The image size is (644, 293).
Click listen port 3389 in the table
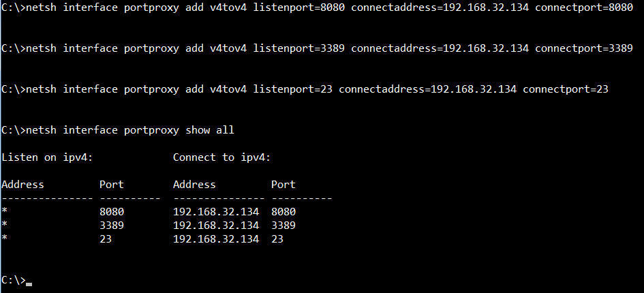click(112, 226)
